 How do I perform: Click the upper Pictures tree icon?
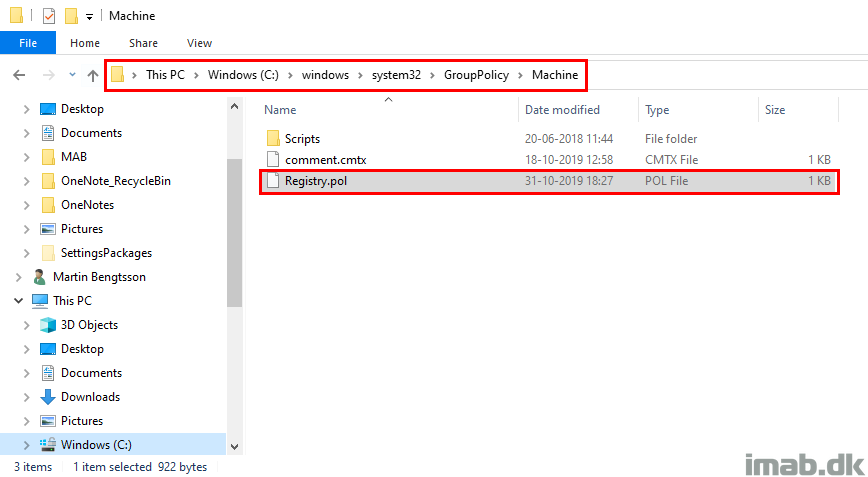pos(48,229)
